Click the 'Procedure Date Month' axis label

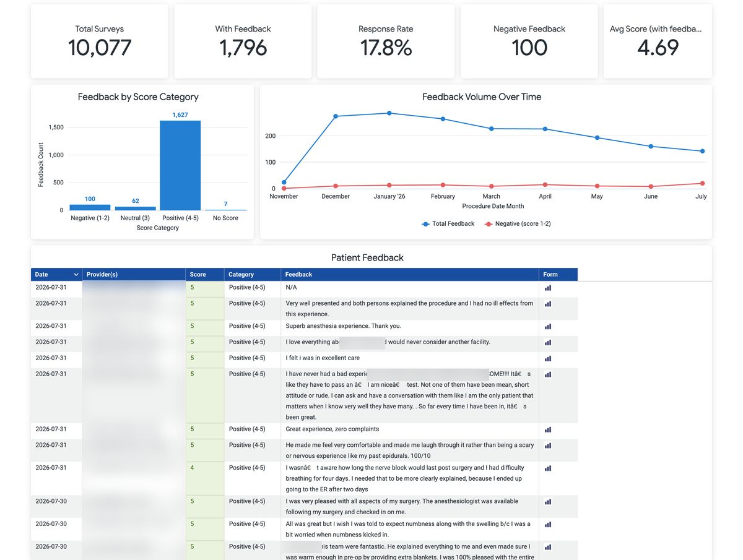(x=493, y=206)
